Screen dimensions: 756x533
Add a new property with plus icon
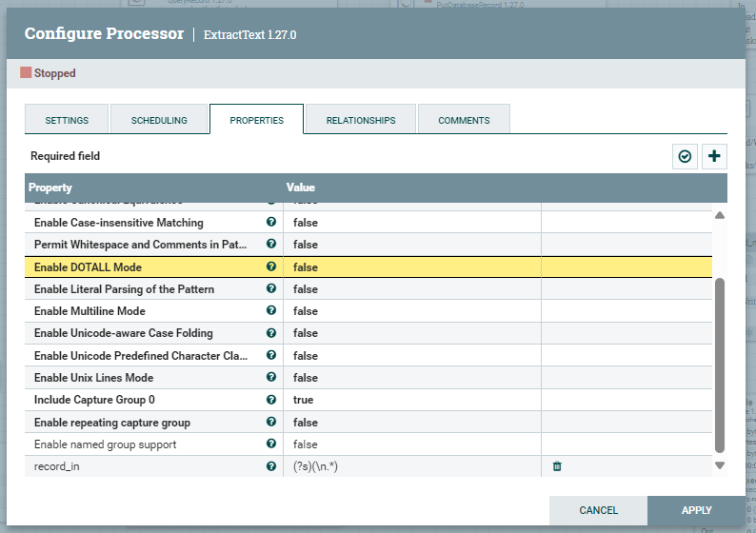point(714,156)
